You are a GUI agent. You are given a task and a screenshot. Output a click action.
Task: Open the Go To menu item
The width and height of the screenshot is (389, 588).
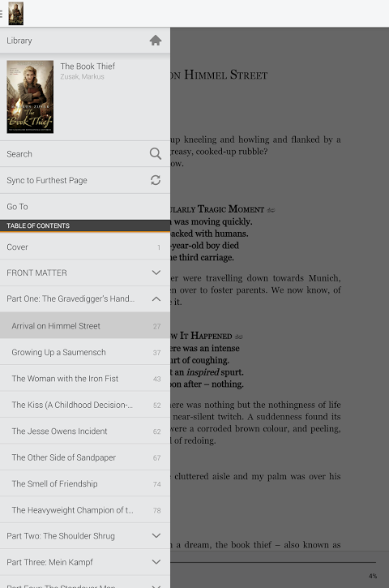[x=85, y=207]
